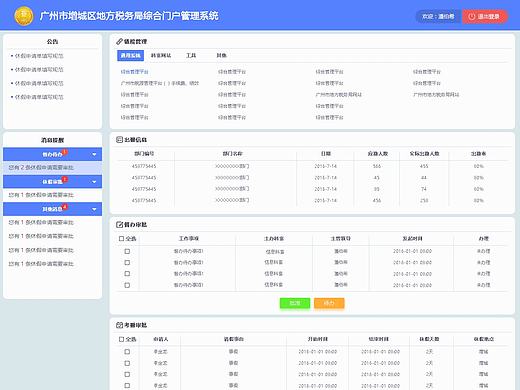Click the red badge showing 1
This screenshot has height=390, width=520.
coord(65,152)
